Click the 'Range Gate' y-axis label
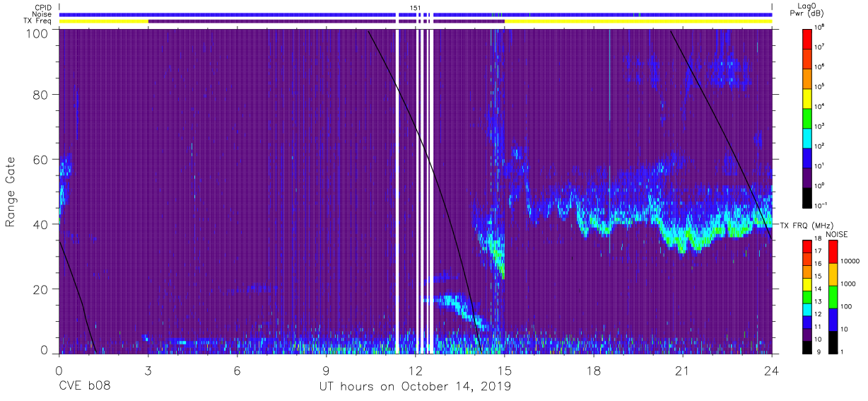Image resolution: width=868 pixels, height=401 pixels. pos(11,192)
